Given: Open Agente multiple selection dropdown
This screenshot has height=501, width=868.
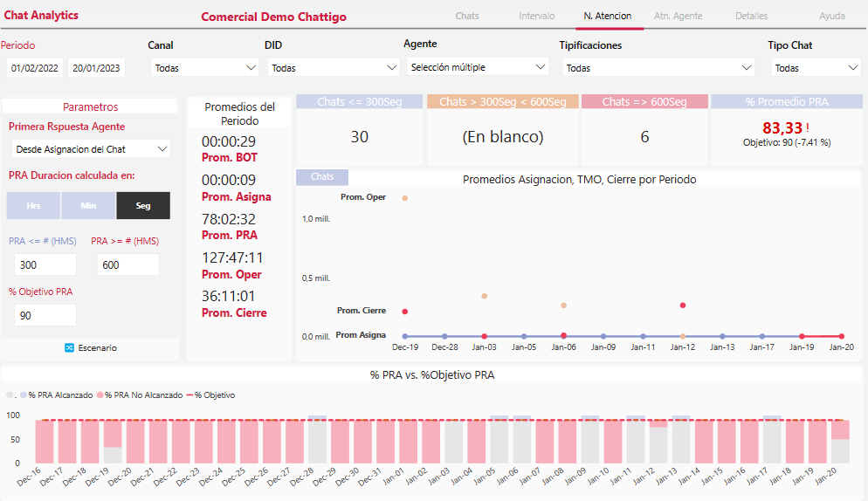Looking at the screenshot, I should [x=477, y=67].
